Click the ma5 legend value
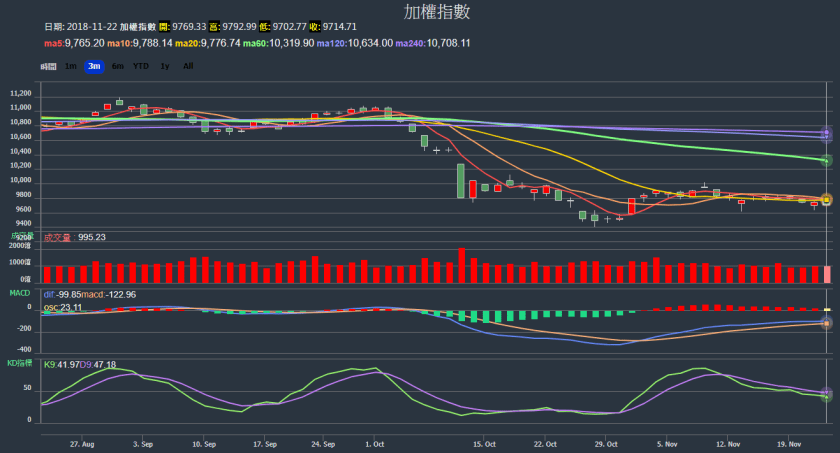Image resolution: width=840 pixels, height=453 pixels. point(83,43)
